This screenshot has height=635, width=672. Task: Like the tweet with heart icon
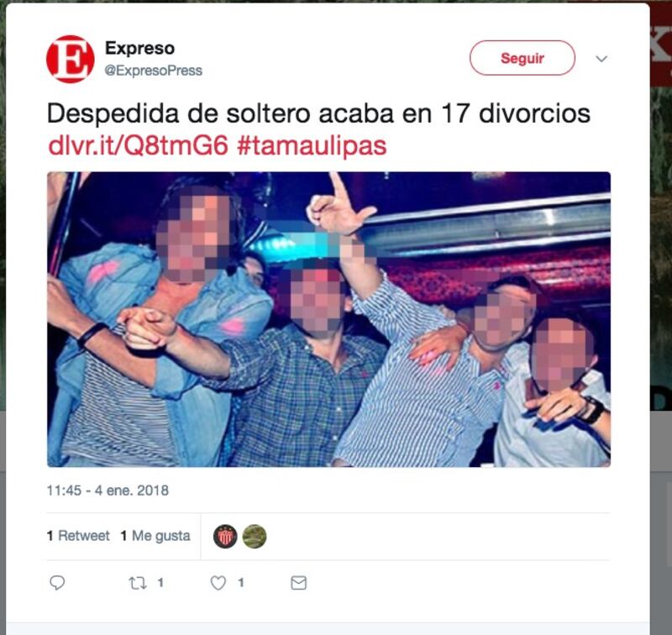(x=218, y=583)
